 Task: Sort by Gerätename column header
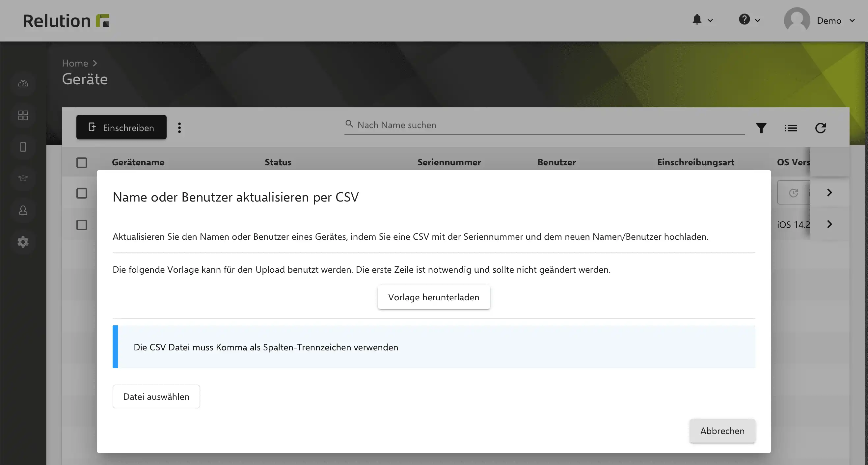[138, 162]
